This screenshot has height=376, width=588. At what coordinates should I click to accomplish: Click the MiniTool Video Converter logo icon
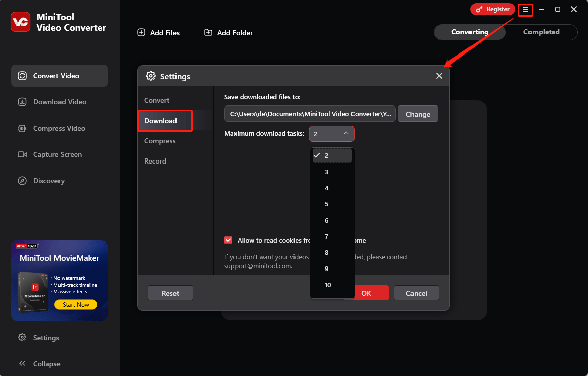(20, 22)
